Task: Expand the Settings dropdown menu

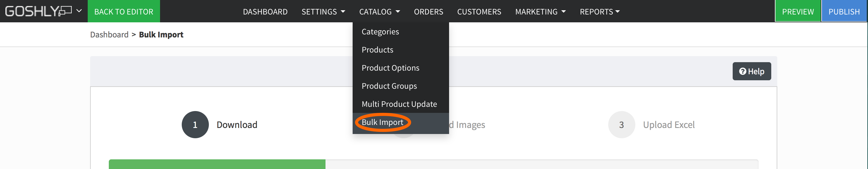Action: pyautogui.click(x=323, y=12)
